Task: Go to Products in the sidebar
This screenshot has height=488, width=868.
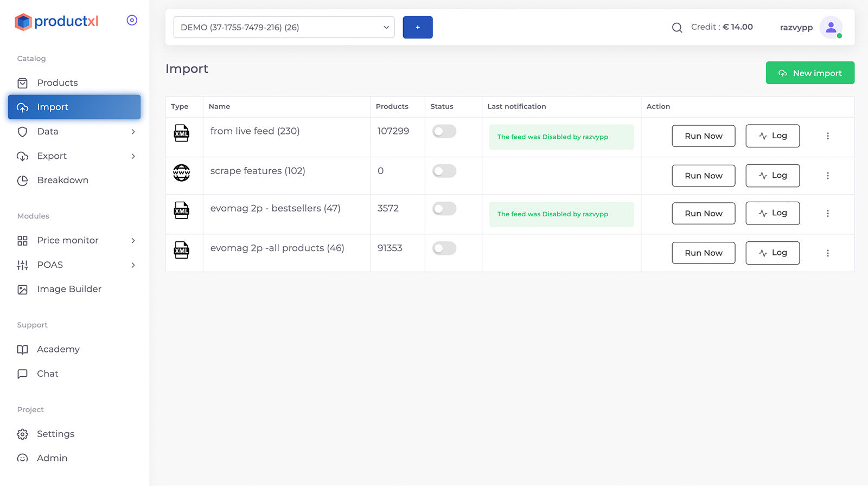Action: 57,83
